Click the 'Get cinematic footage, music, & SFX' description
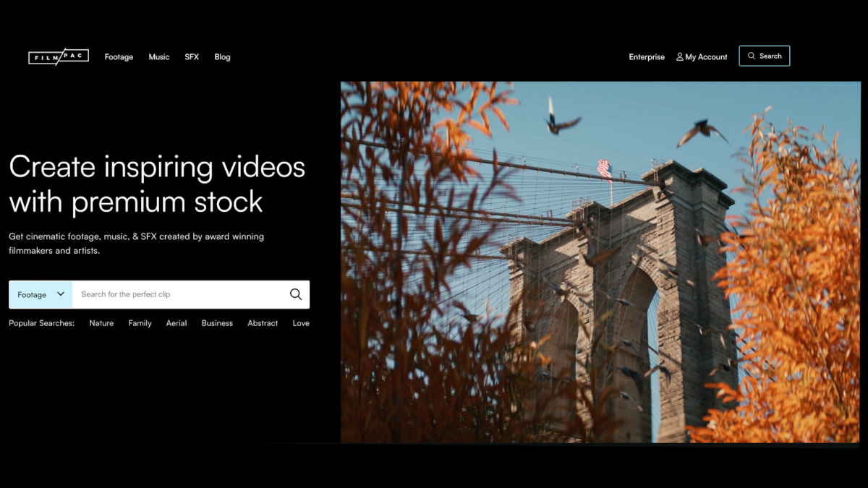The image size is (868, 488). (x=137, y=244)
